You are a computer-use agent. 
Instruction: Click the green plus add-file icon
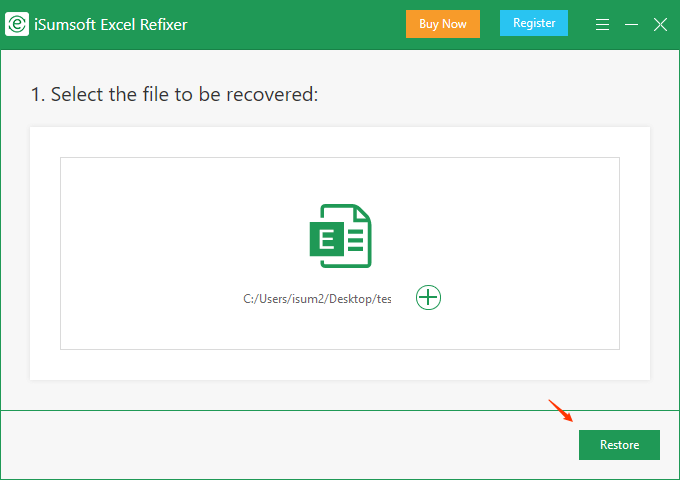pyautogui.click(x=428, y=297)
